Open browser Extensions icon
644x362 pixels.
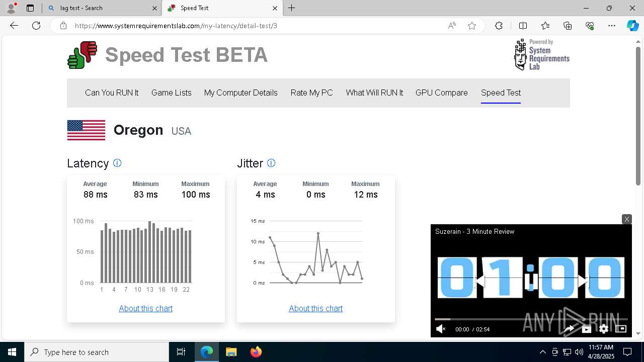coord(499,26)
